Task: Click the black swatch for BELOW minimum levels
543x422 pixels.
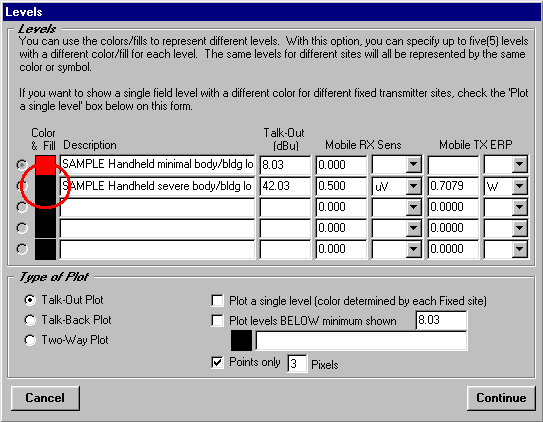Action: click(241, 341)
